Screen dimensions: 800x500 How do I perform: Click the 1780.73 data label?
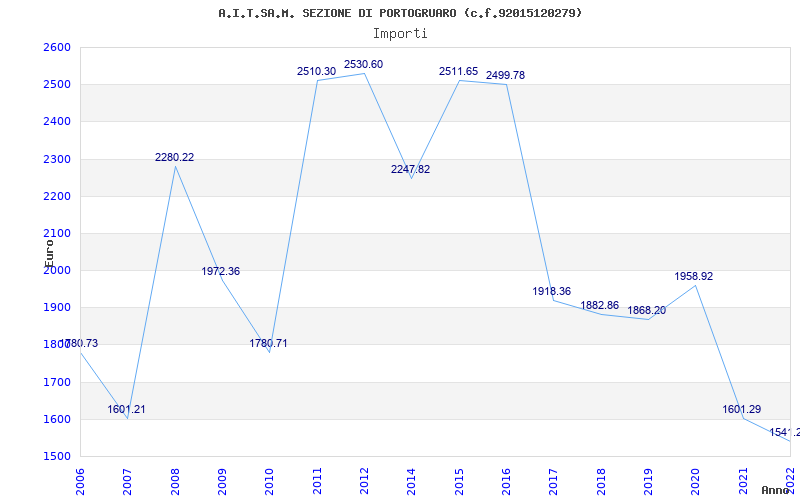point(80,343)
